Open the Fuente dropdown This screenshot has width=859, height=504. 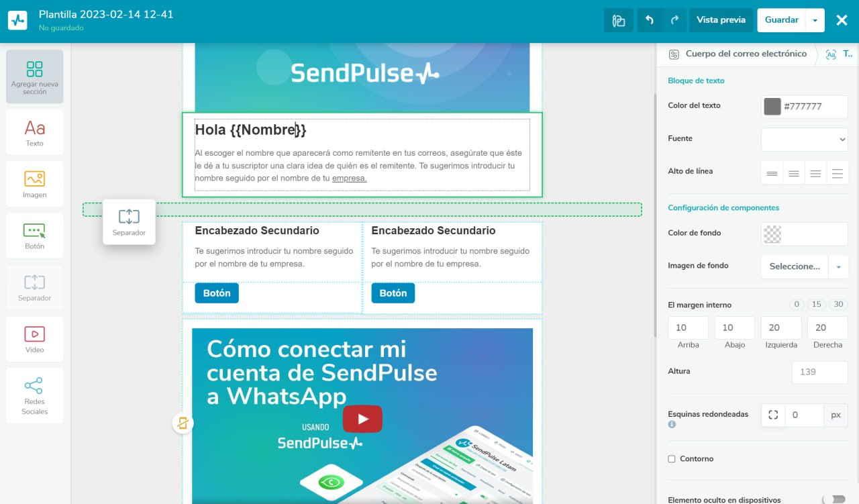pos(804,140)
